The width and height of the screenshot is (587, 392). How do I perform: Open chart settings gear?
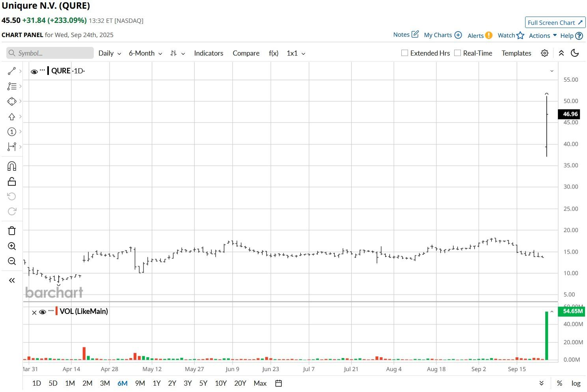(544, 53)
